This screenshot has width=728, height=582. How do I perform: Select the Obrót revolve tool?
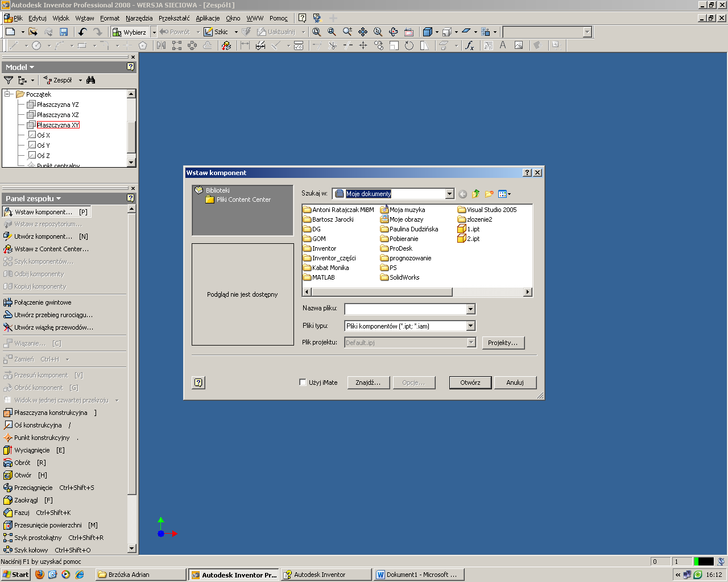[24, 463]
